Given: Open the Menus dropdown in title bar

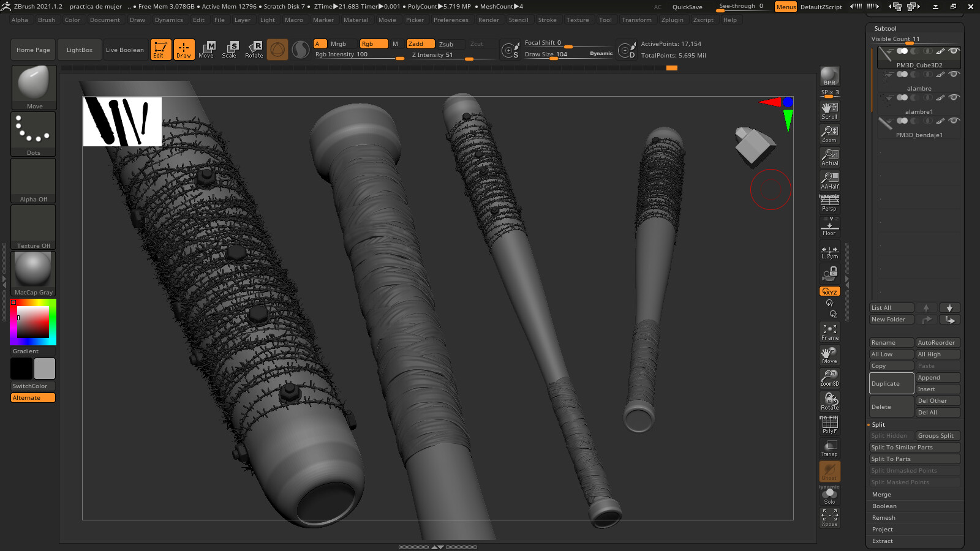Looking at the screenshot, I should [785, 7].
